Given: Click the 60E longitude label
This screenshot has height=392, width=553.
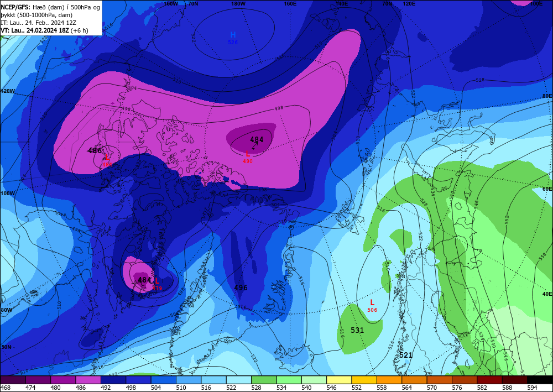Looking at the screenshot, I should coord(547,189).
